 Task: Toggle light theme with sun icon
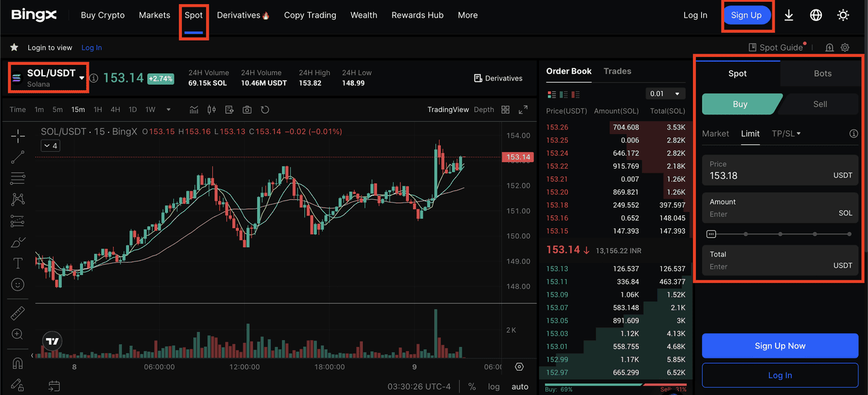click(843, 15)
